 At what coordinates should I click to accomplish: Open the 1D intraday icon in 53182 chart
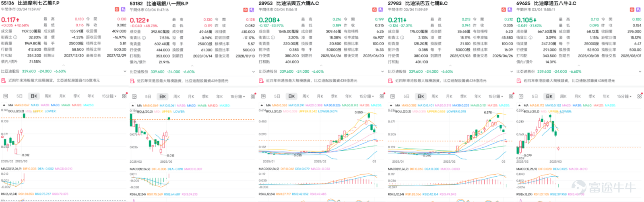134,96
